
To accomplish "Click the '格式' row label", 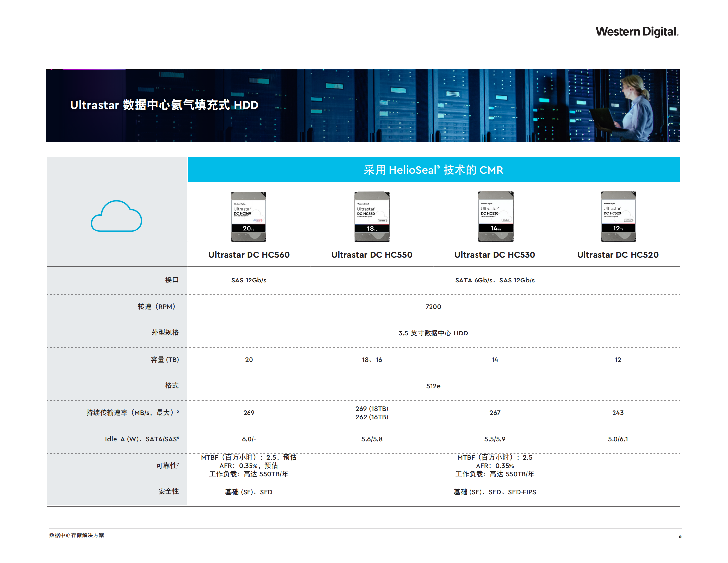I will (x=172, y=385).
